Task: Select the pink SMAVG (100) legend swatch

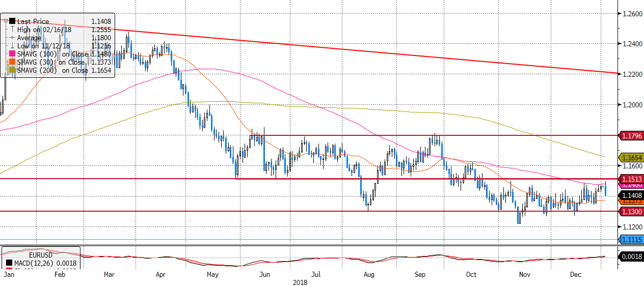Action: (x=12, y=54)
